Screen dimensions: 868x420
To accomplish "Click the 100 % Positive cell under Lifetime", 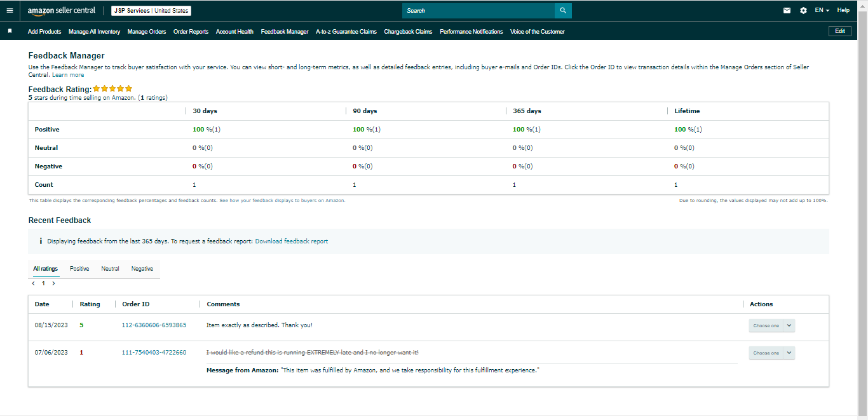I will tap(688, 130).
